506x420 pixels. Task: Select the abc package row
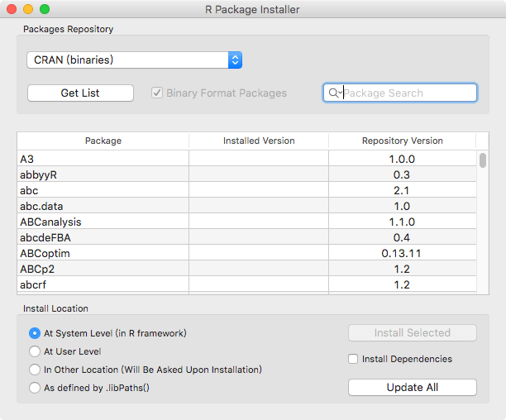[247, 190]
